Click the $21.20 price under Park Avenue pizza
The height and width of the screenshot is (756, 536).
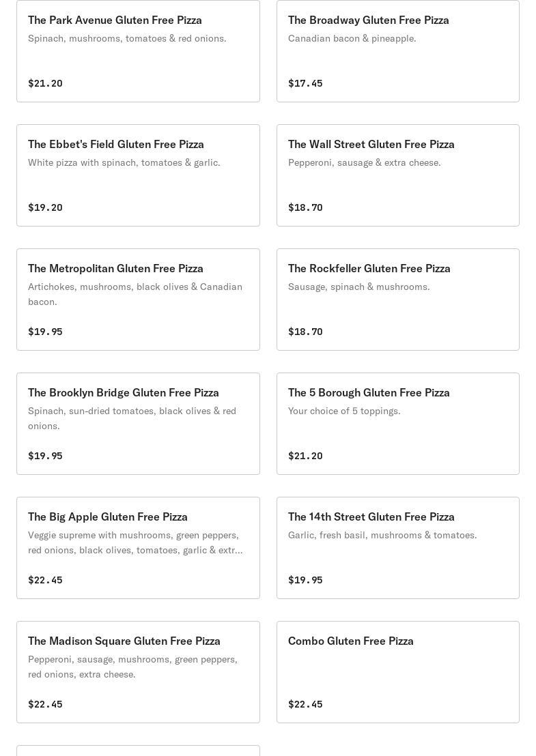point(45,83)
